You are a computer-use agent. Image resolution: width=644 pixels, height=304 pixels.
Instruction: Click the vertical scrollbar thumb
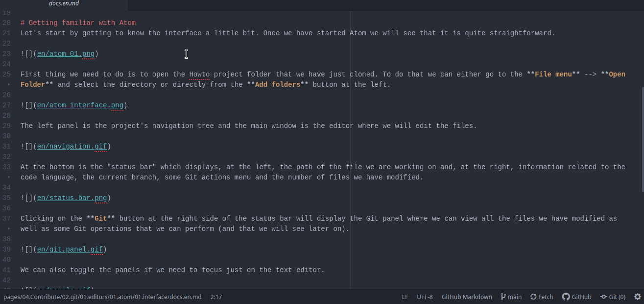coord(642,140)
